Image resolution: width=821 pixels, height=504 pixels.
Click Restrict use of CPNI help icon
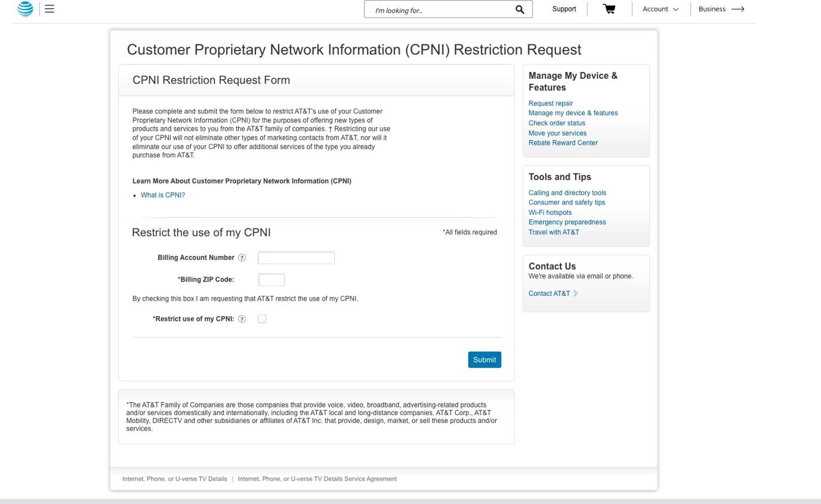(242, 319)
